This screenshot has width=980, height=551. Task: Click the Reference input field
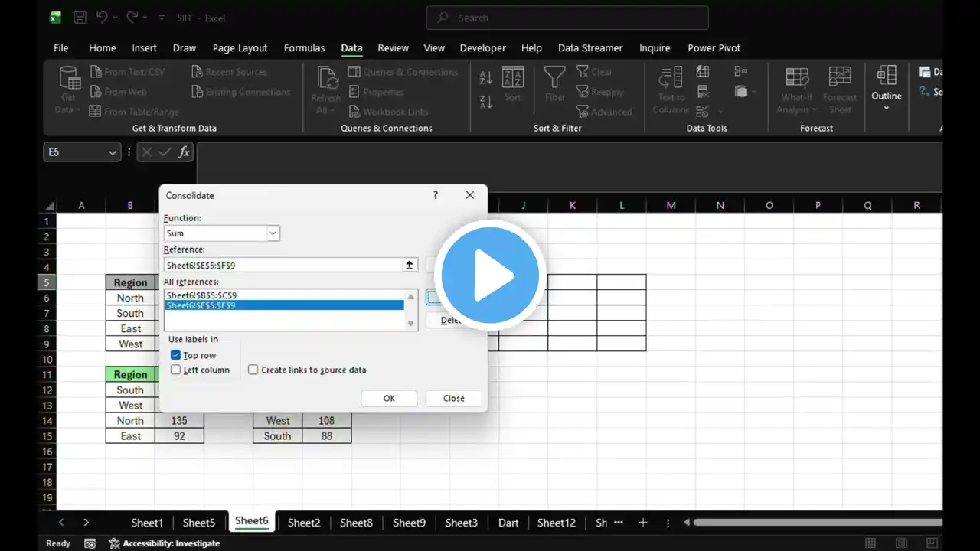282,265
